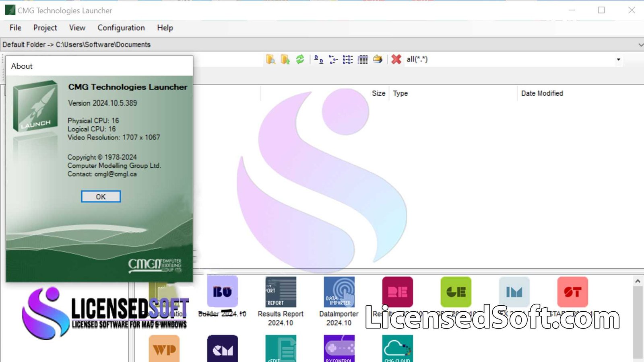Image resolution: width=644 pixels, height=362 pixels.
Task: Open the File menu
Action: click(15, 28)
